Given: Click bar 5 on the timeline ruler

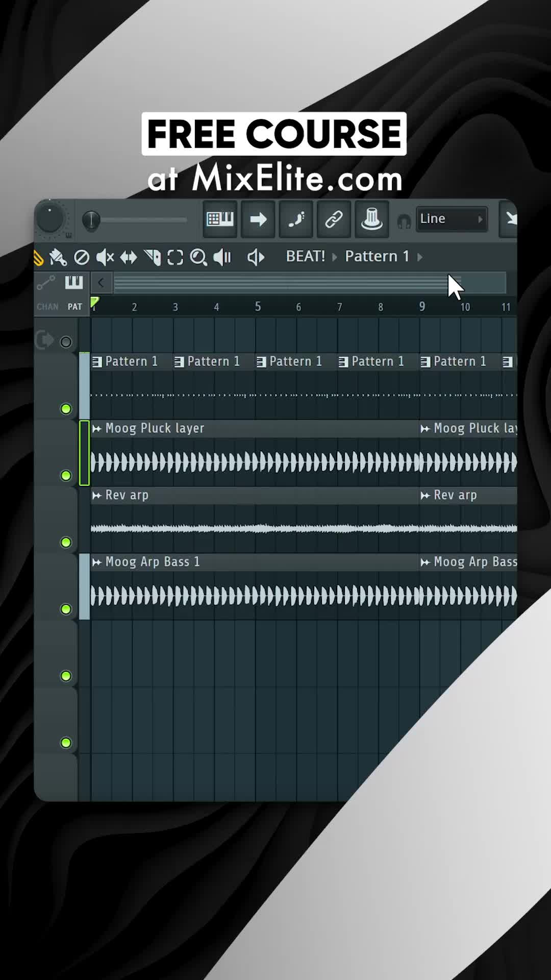Looking at the screenshot, I should click(258, 306).
